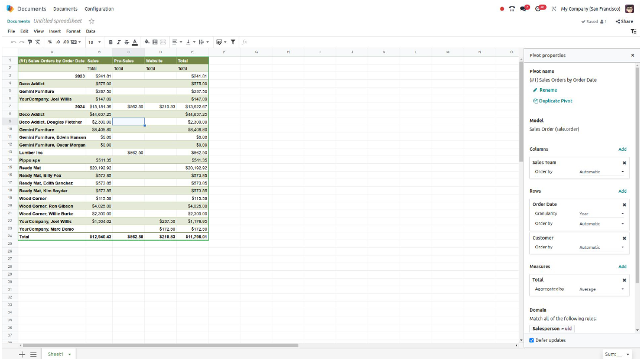The width and height of the screenshot is (644, 359).
Task: Open the Edit menu
Action: point(24,31)
